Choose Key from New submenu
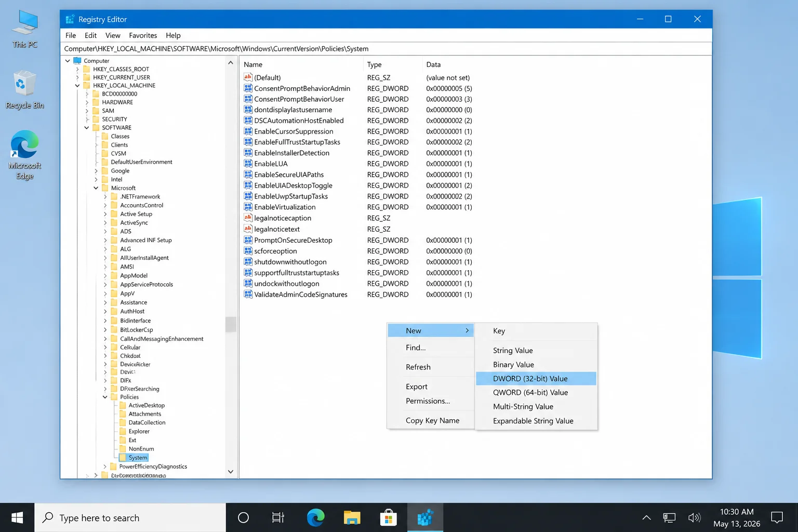 pos(536,331)
